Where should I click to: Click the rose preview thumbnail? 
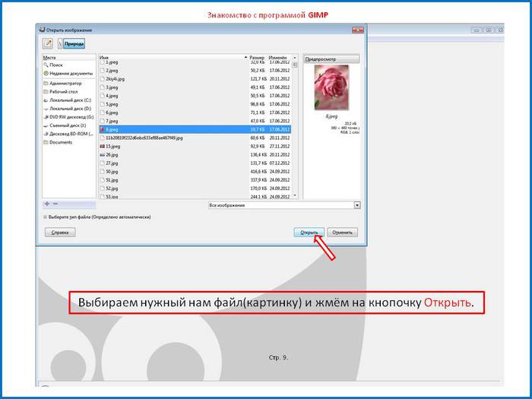[x=331, y=87]
